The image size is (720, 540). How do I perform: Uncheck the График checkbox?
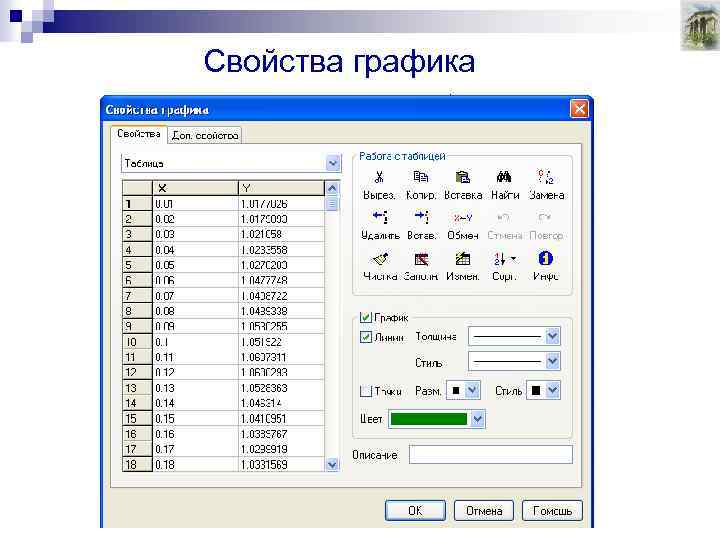click(x=366, y=317)
